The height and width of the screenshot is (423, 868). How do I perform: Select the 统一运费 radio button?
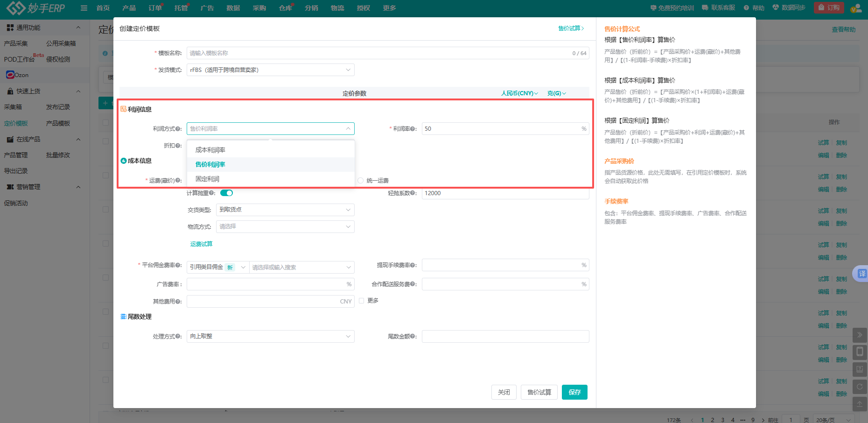pos(361,181)
